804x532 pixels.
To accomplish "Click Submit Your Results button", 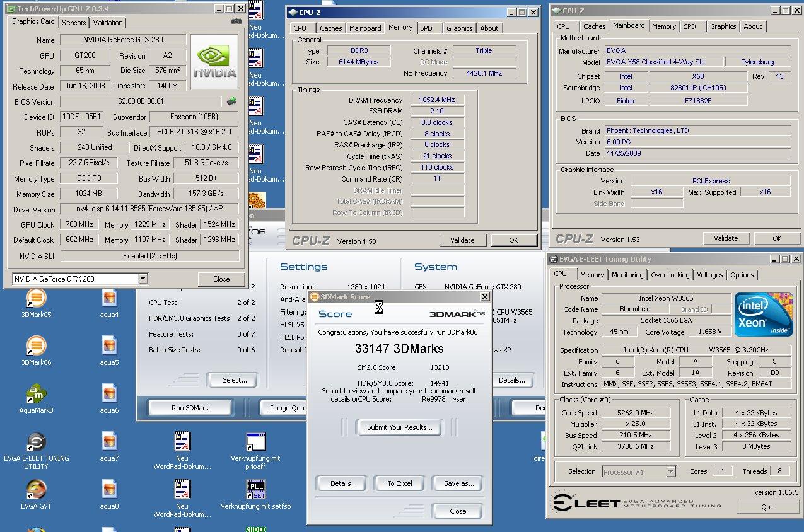I will pyautogui.click(x=400, y=427).
